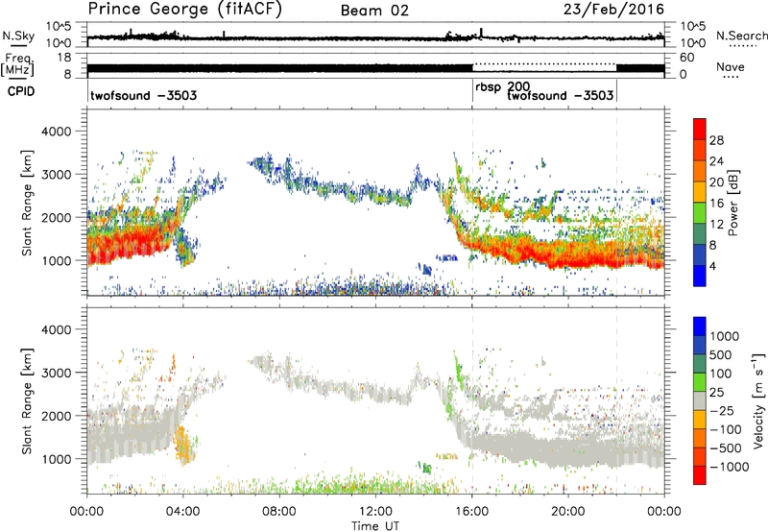The width and height of the screenshot is (768, 532).
Task: Click the "4000" tick label of the velocity panel
Action: click(57, 329)
